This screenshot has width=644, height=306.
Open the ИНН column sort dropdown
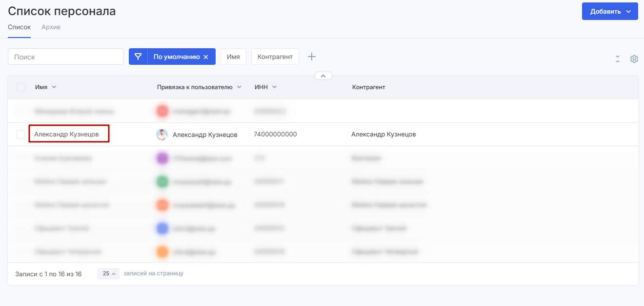[274, 87]
